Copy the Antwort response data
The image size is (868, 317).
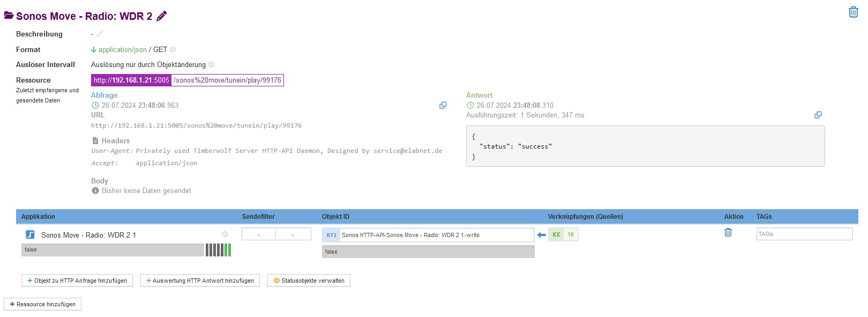tap(818, 115)
